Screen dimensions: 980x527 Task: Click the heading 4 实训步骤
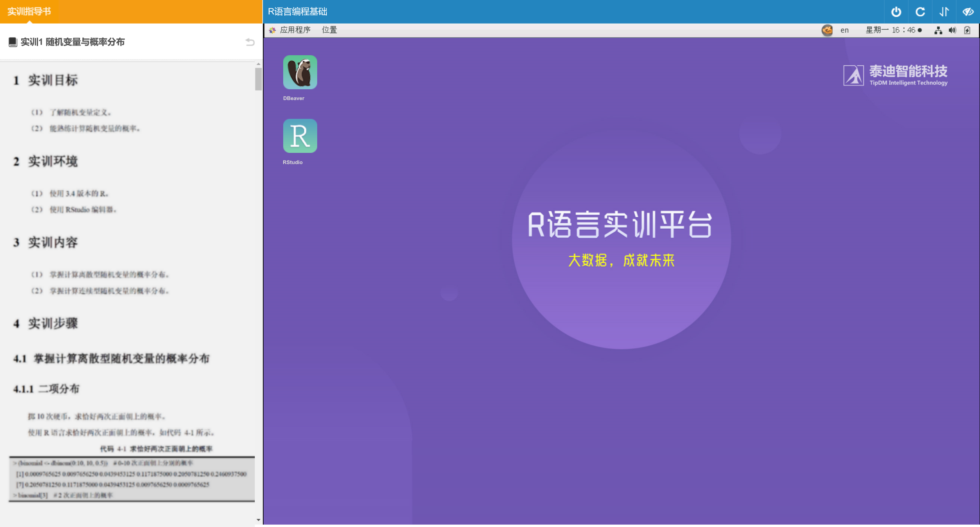(x=45, y=323)
